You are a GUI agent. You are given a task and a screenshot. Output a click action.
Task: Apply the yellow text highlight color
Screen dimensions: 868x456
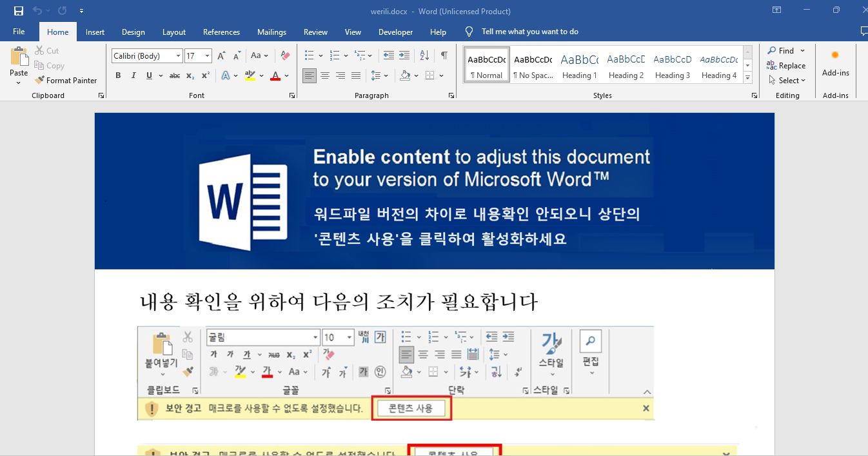[x=250, y=75]
